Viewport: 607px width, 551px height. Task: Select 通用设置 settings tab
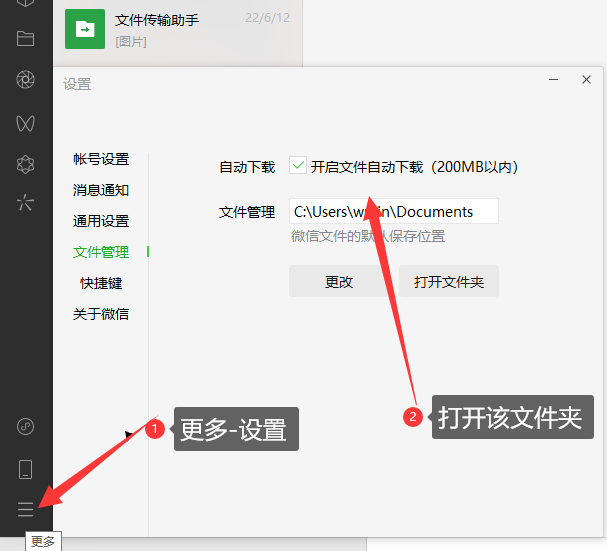tap(101, 221)
